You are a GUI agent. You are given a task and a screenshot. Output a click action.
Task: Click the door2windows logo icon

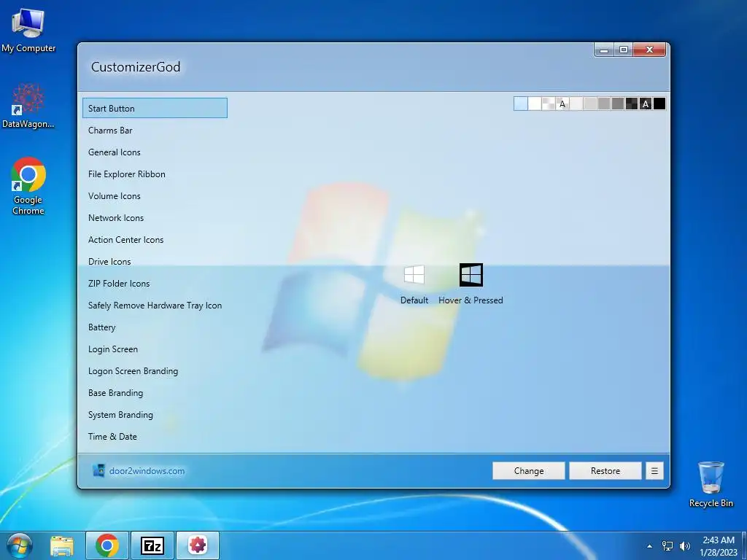(98, 470)
